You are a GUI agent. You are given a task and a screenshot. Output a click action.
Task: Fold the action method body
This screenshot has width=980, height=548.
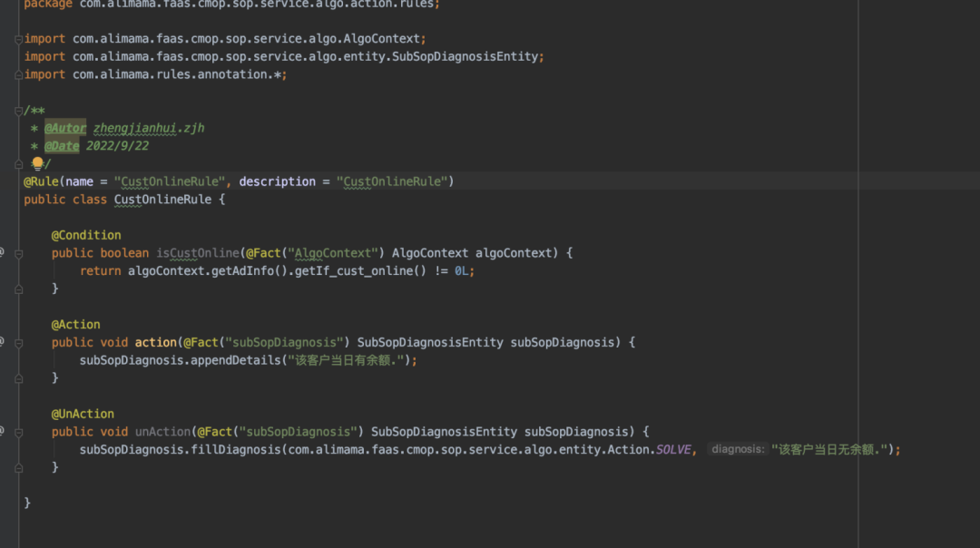[x=18, y=342]
